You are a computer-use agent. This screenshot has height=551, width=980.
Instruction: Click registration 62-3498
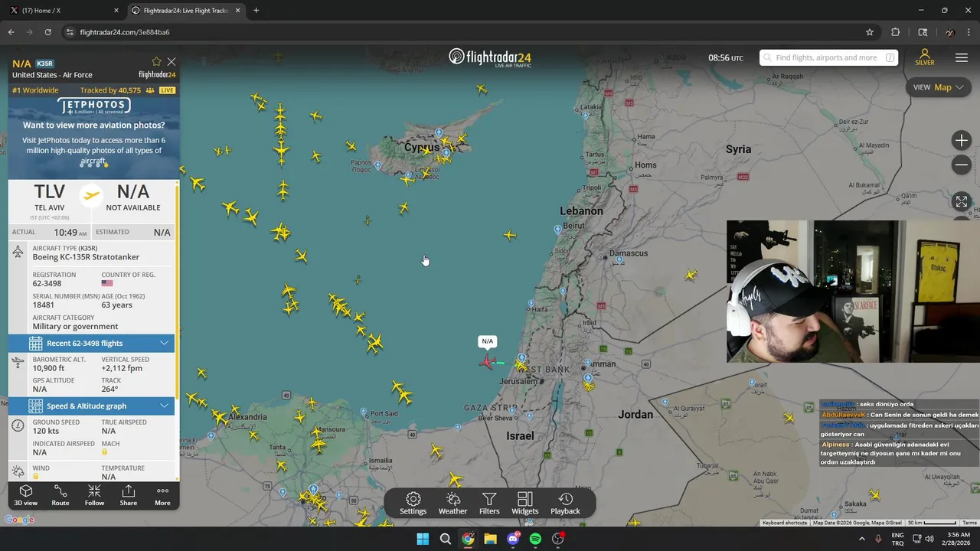(47, 283)
